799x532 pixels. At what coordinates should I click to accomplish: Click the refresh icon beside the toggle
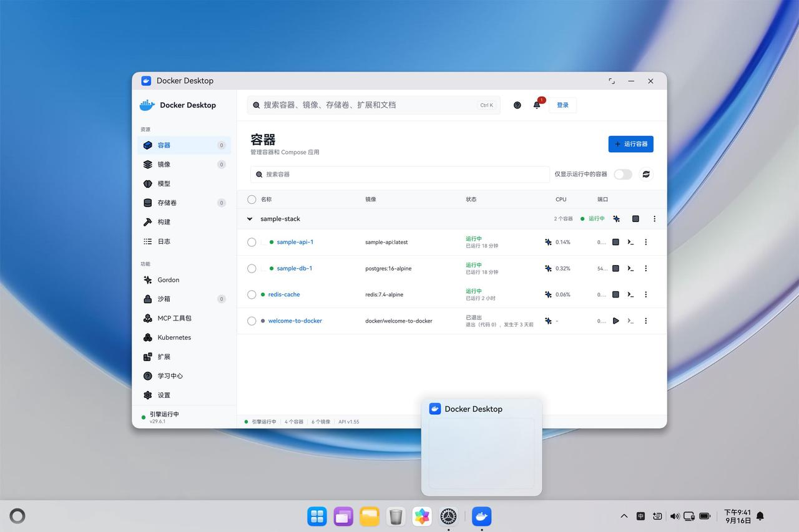coord(646,174)
